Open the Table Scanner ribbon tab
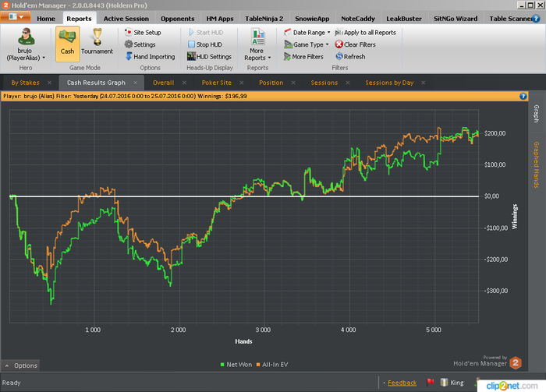546x392 pixels. click(510, 19)
